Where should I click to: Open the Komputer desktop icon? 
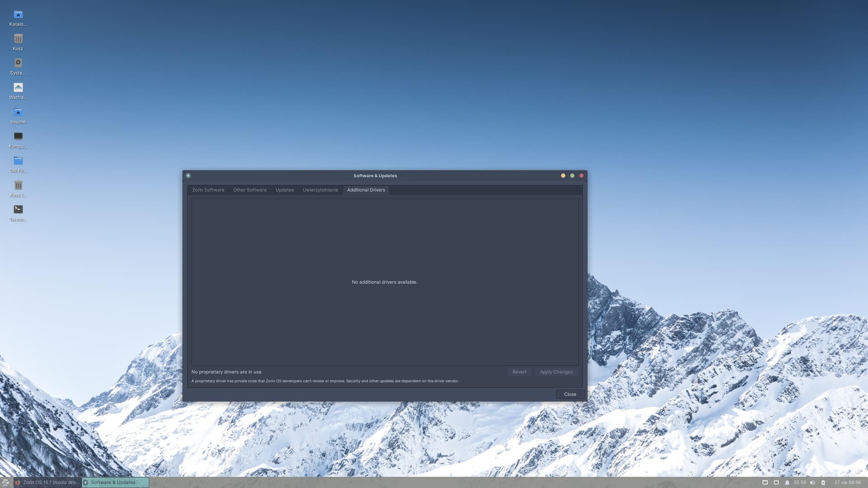pos(18,136)
